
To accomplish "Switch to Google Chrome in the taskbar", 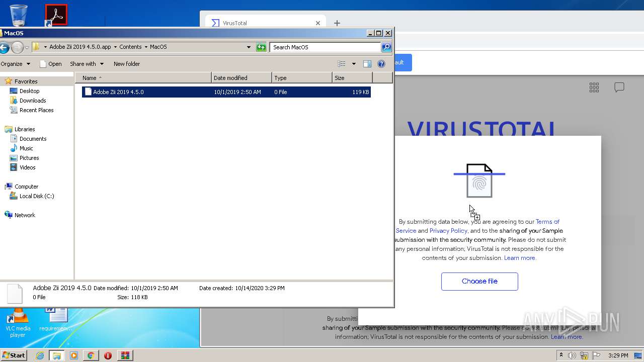I will (x=91, y=355).
